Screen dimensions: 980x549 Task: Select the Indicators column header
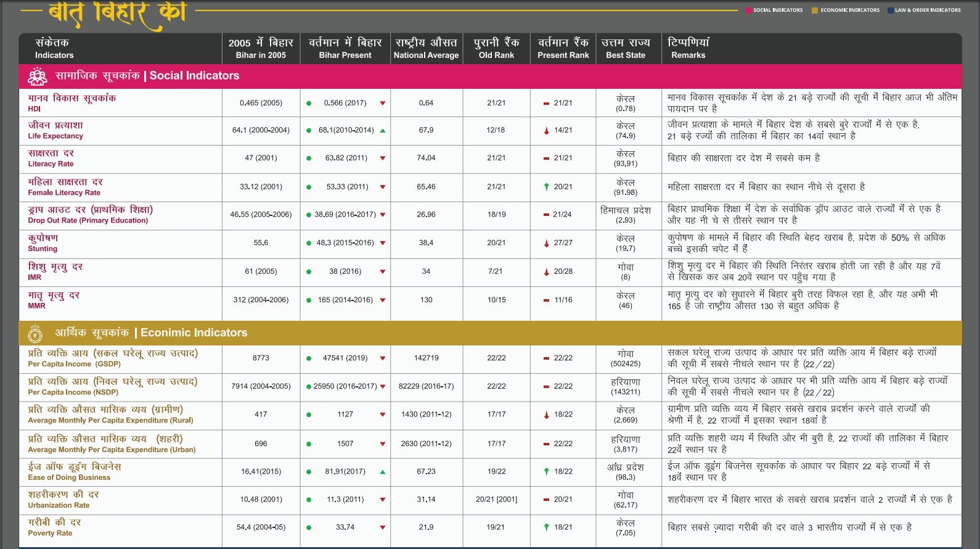[x=120, y=49]
